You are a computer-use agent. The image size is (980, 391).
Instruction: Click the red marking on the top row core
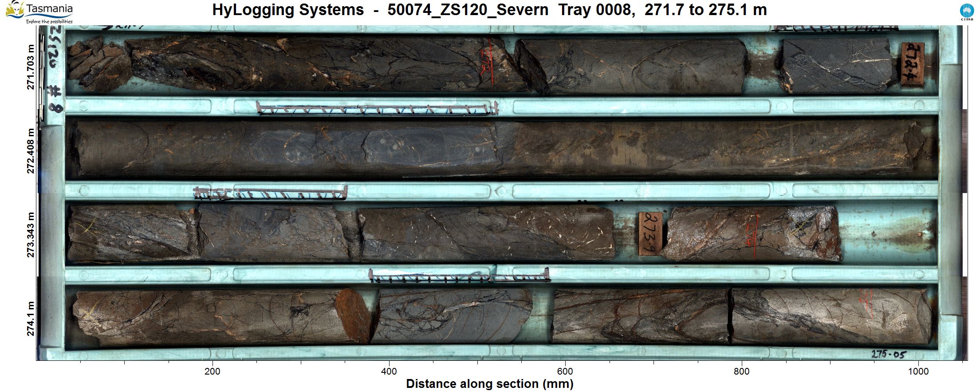point(488,62)
